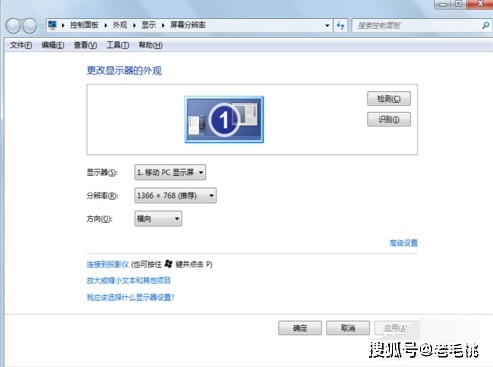Select the monitor 1 display thumbnail
493x367 pixels.
pyautogui.click(x=224, y=119)
